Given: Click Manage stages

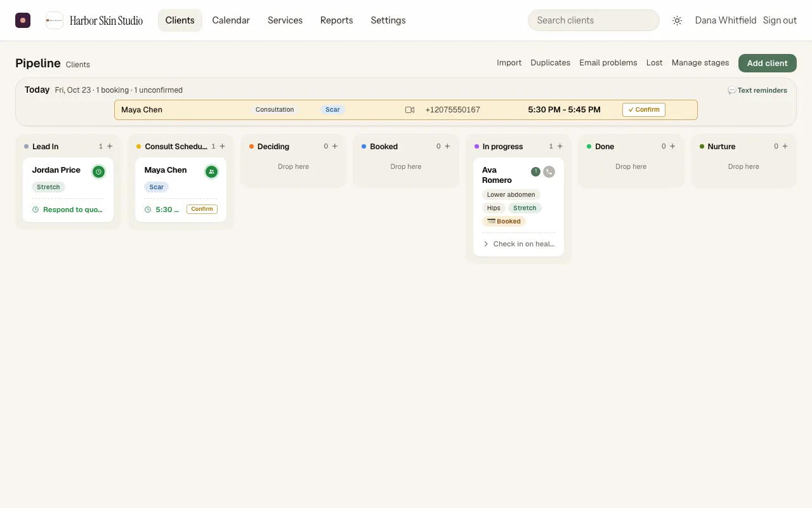Looking at the screenshot, I should pyautogui.click(x=700, y=63).
